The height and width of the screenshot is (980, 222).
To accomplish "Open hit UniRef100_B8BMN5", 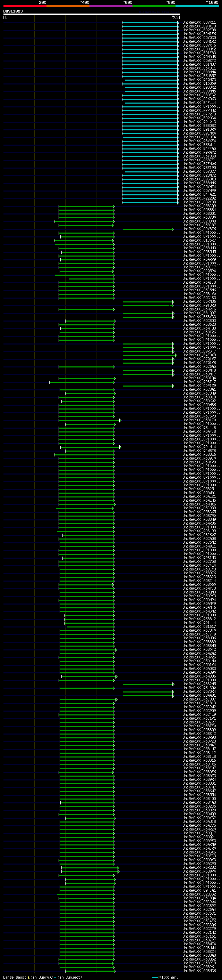I will (x=199, y=91).
